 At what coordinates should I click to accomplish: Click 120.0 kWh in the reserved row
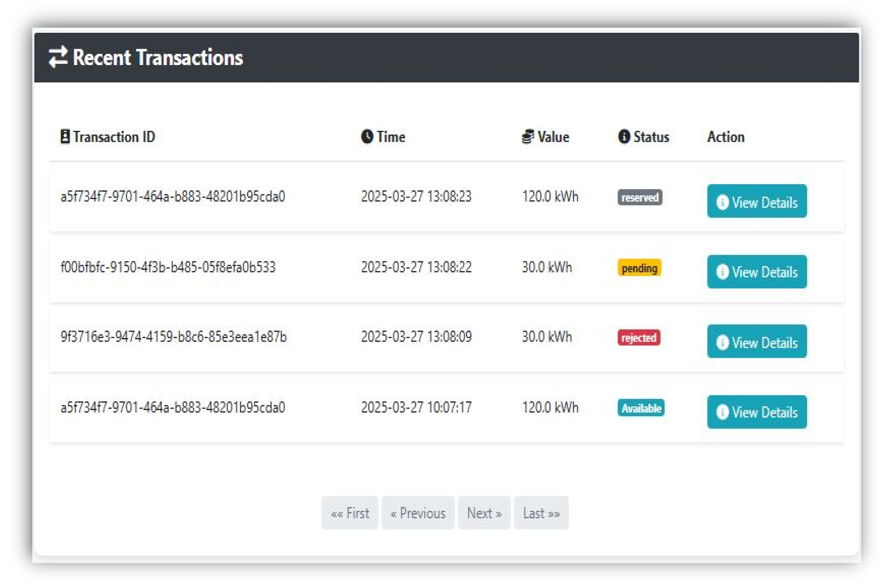coord(550,196)
